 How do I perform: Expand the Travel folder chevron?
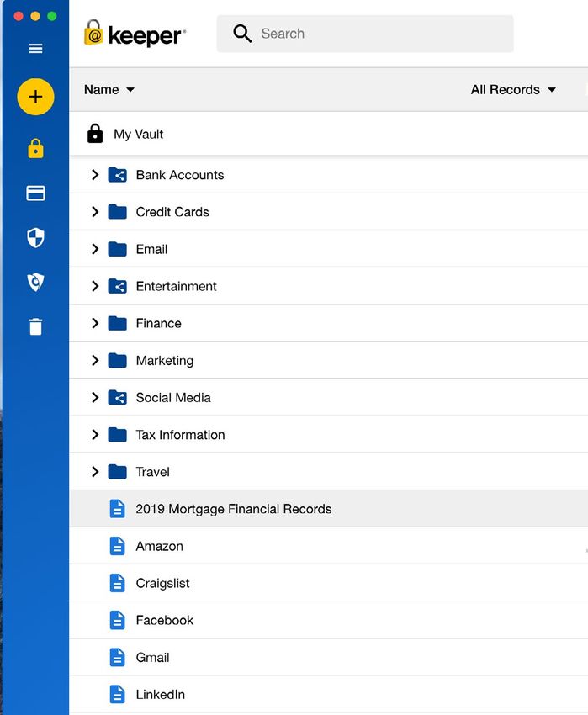tap(95, 472)
